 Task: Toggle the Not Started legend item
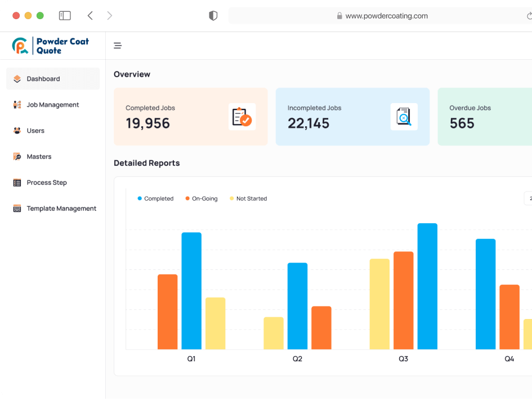tap(248, 198)
